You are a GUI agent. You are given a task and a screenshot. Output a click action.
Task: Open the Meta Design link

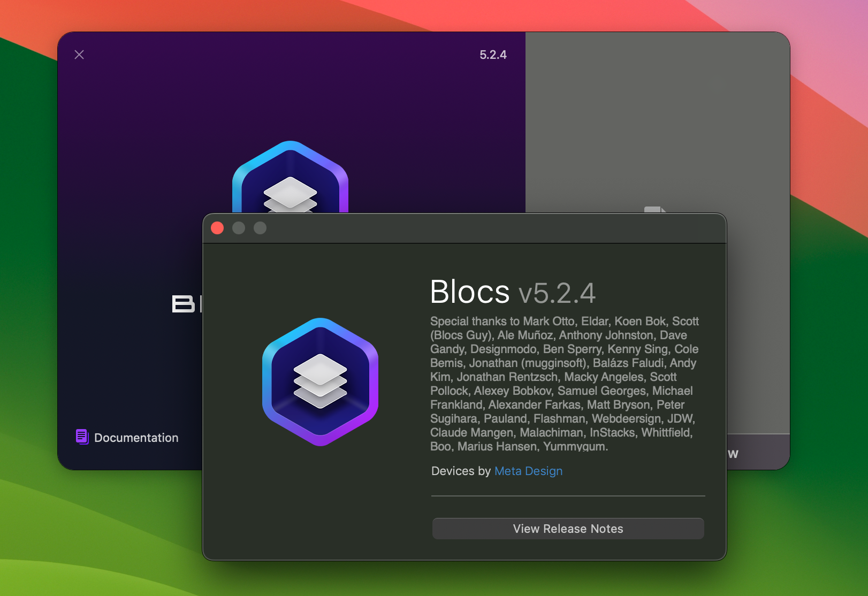[x=528, y=471]
